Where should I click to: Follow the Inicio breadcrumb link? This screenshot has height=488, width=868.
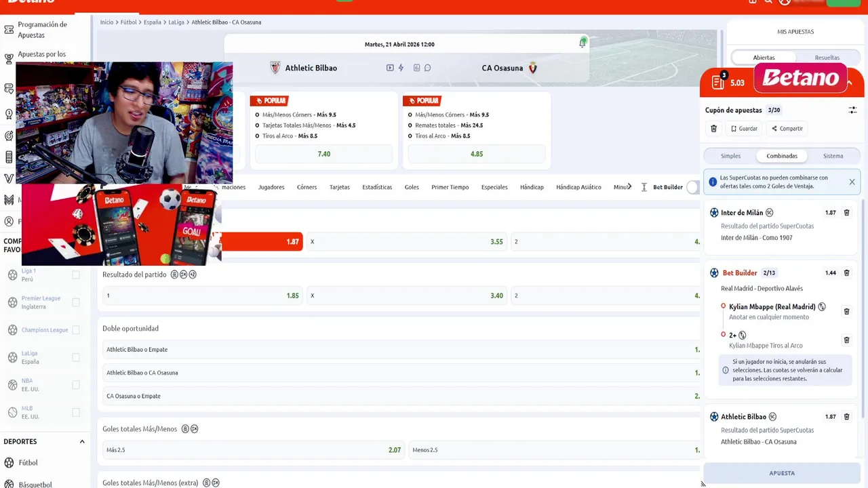[107, 22]
